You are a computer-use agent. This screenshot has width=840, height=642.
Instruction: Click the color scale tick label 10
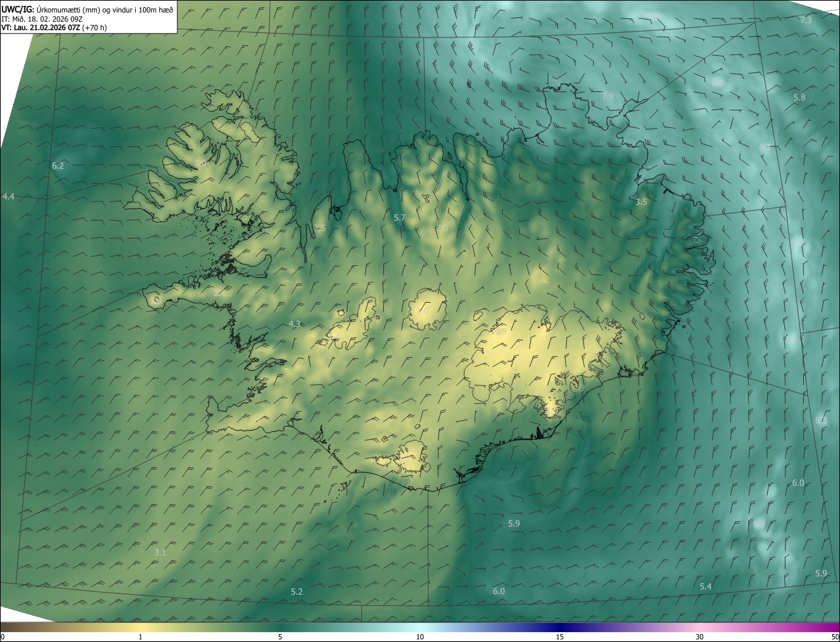point(420,637)
